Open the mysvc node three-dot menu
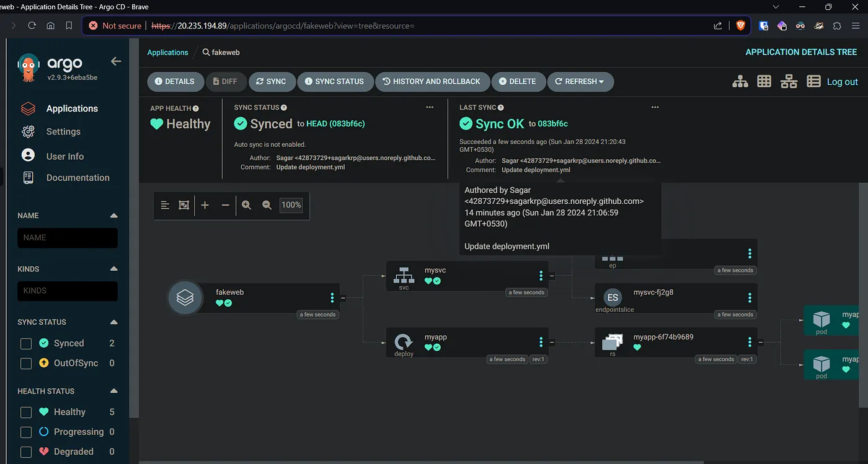The image size is (868, 464). [x=541, y=276]
